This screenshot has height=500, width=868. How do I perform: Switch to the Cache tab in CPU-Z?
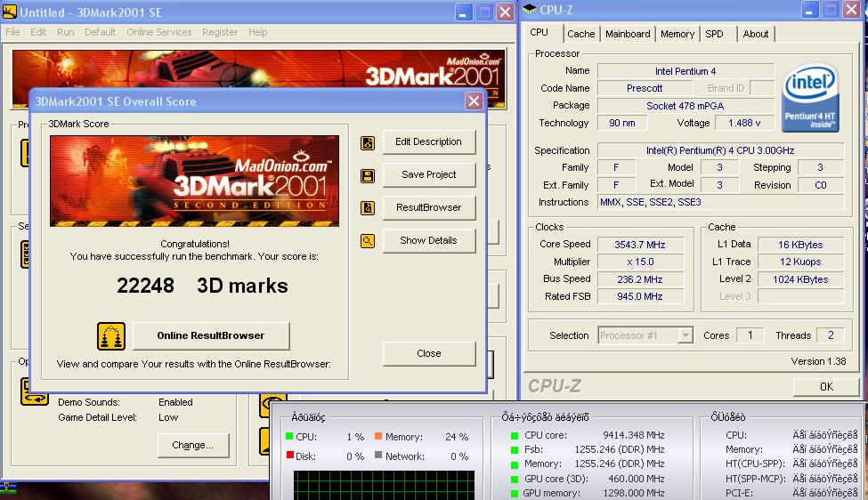pos(580,34)
